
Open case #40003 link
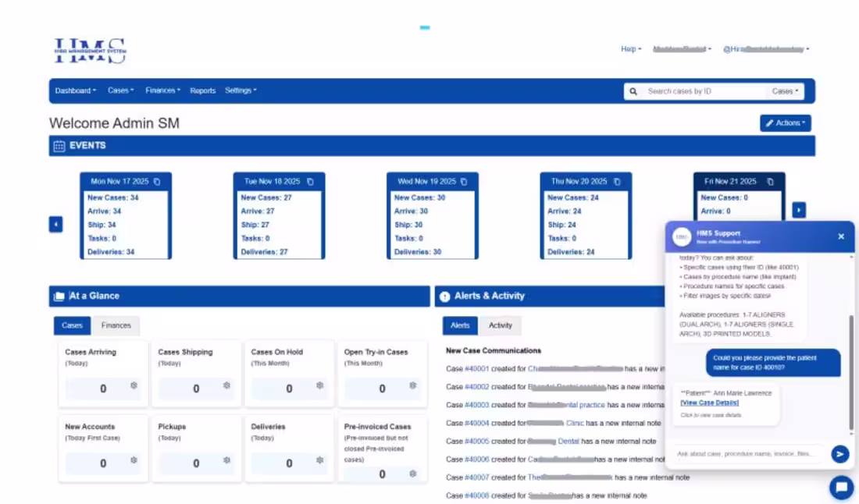[476, 405]
